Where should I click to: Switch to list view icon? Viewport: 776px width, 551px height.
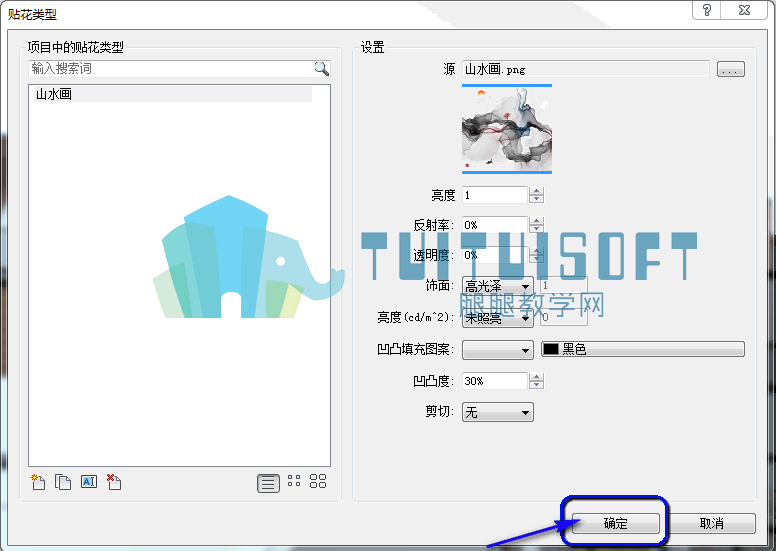click(268, 483)
